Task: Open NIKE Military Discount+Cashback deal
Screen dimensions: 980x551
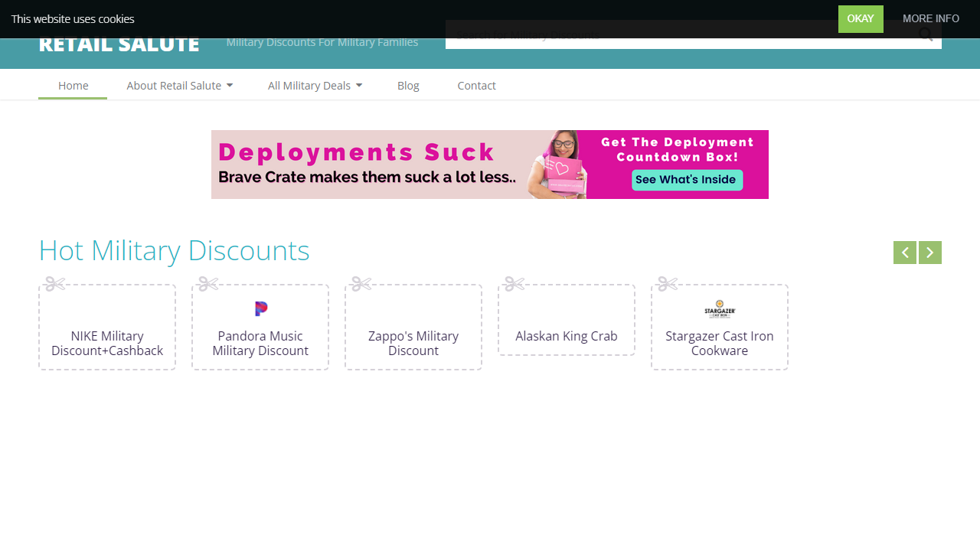Action: 107,344
